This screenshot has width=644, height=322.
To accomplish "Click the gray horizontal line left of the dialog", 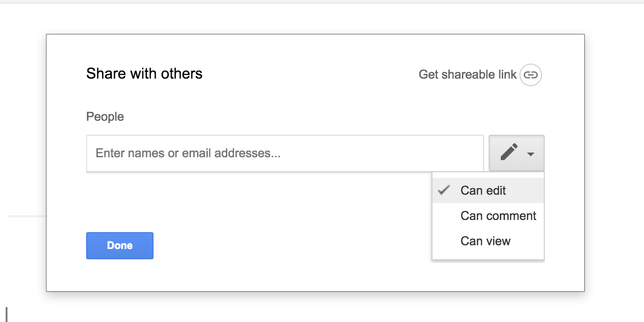I will [x=26, y=216].
